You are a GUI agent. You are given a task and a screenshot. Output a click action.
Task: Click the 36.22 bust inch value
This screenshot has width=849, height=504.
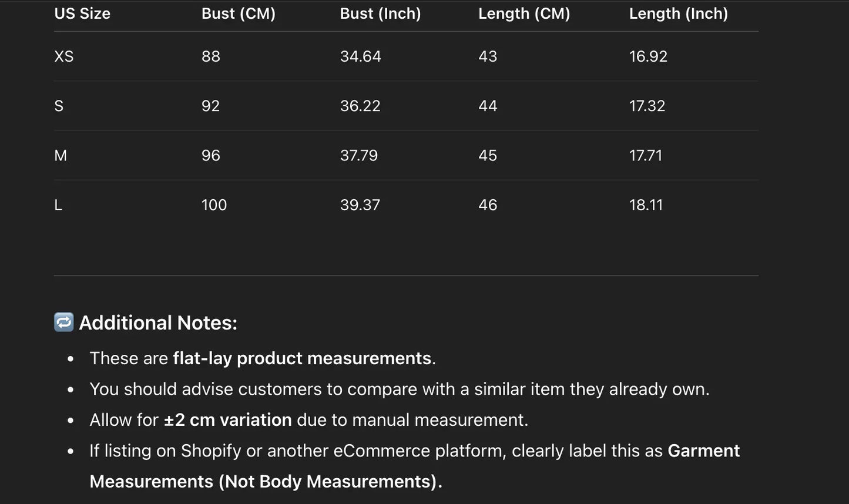[x=360, y=106]
